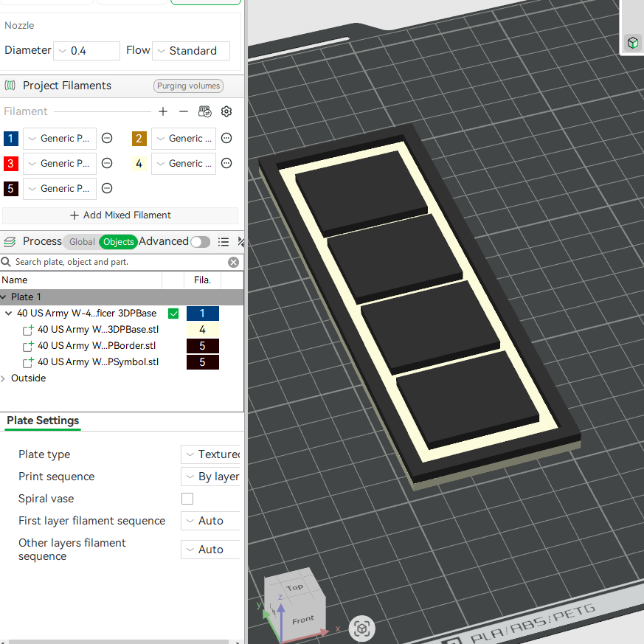Screen dimensions: 644x644
Task: Open Print sequence dropdown
Action: pos(211,477)
